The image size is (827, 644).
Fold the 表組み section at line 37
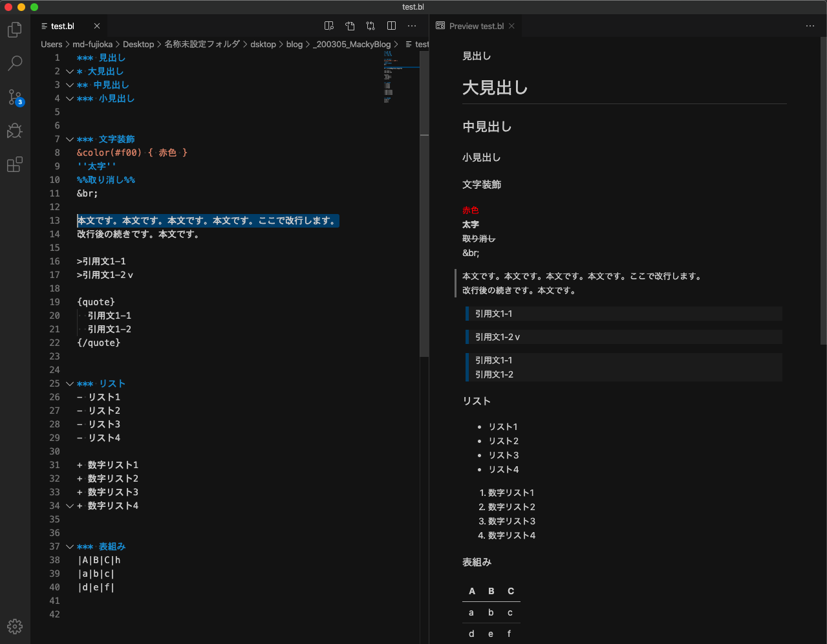[x=69, y=547]
